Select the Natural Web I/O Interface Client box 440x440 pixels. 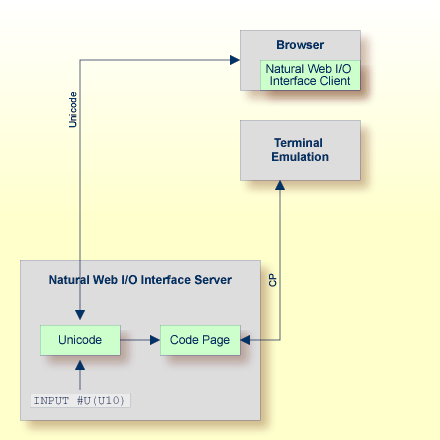click(x=310, y=75)
